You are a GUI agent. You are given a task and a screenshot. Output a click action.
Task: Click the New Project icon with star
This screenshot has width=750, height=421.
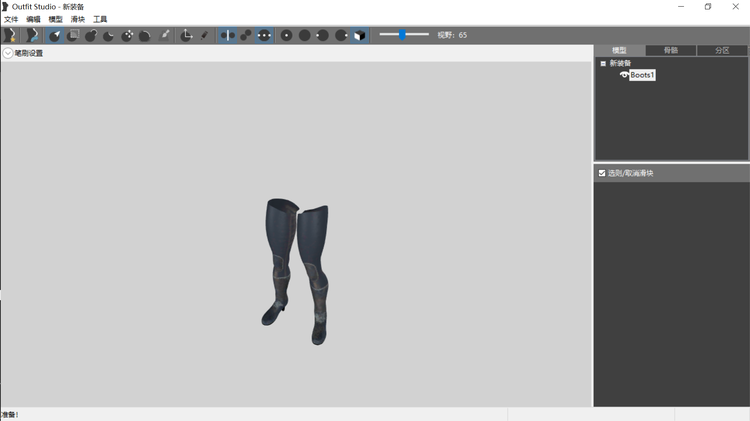click(10, 35)
